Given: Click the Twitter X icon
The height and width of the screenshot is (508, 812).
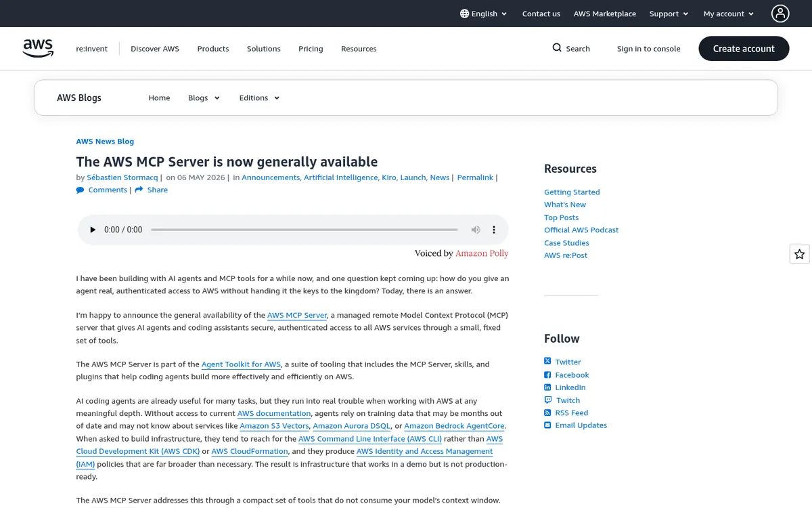Looking at the screenshot, I should click(x=547, y=362).
